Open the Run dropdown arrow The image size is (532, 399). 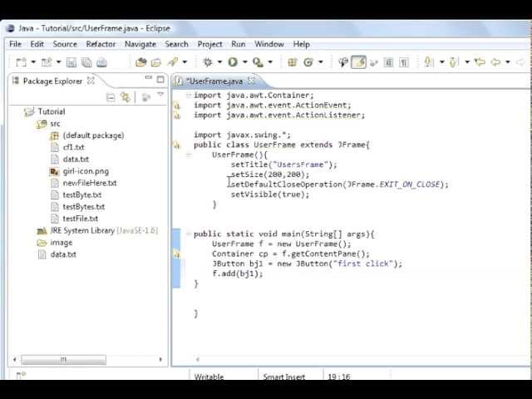[244, 62]
